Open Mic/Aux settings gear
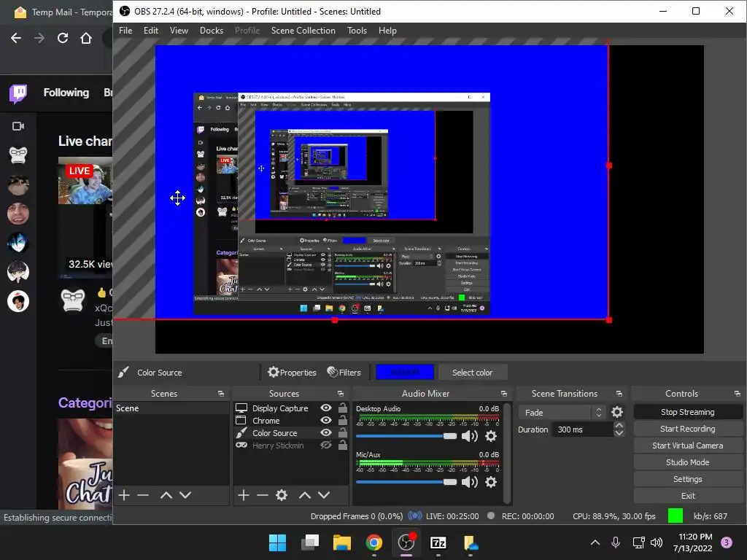Viewport: 747px width, 560px height. click(491, 483)
